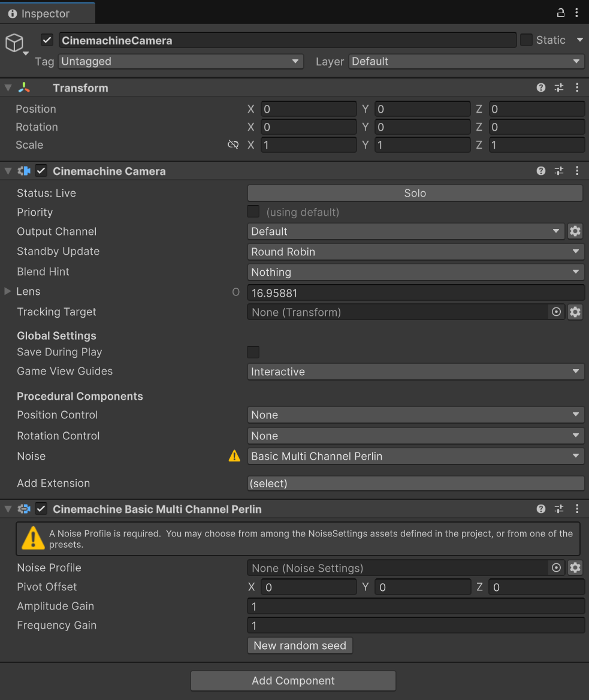589x700 pixels.
Task: Open the Output Channel dropdown
Action: pyautogui.click(x=406, y=231)
